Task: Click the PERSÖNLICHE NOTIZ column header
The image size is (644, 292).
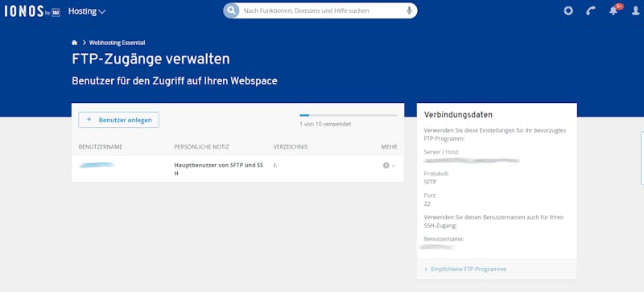Action: click(202, 146)
